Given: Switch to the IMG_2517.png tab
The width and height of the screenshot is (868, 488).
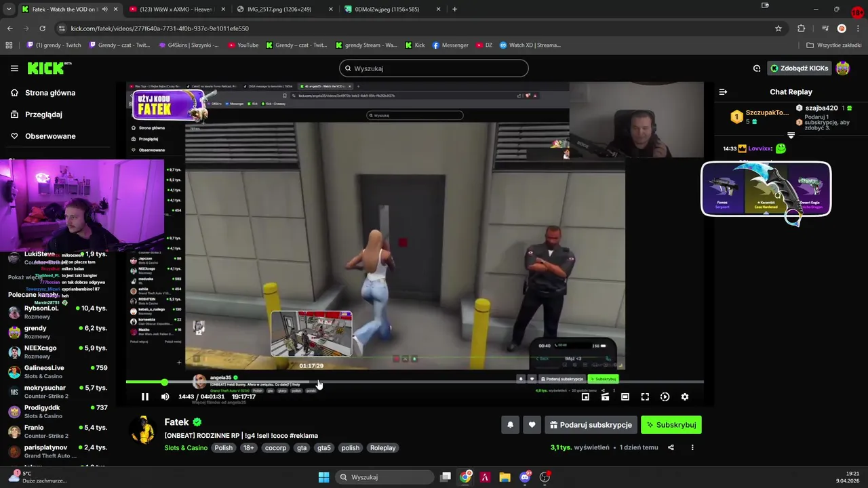Looking at the screenshot, I should (283, 9).
